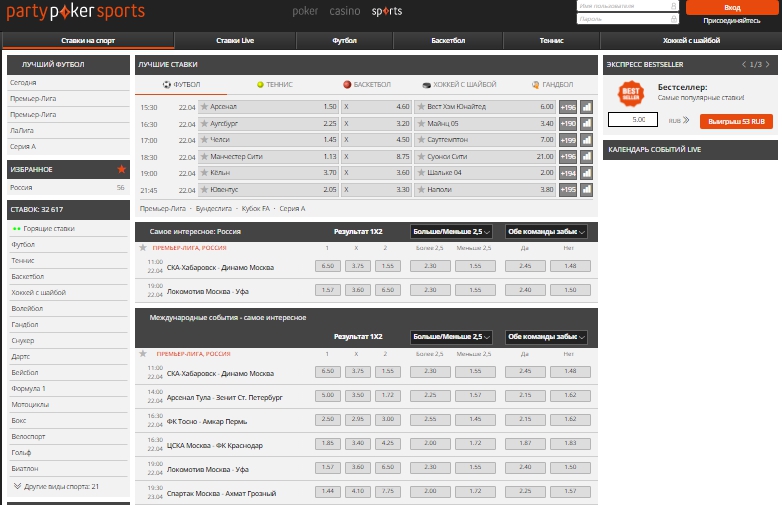
Task: Click the double arrow after RUB stake
Action: pyautogui.click(x=686, y=120)
